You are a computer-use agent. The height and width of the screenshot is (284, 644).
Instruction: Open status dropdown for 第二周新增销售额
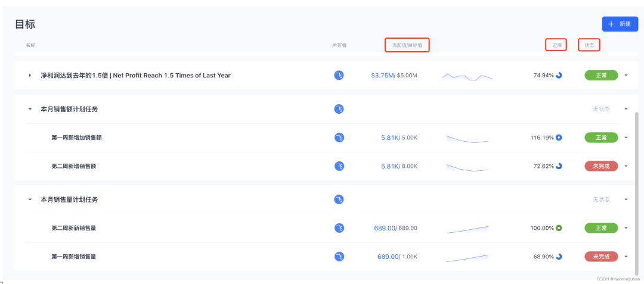(626, 166)
